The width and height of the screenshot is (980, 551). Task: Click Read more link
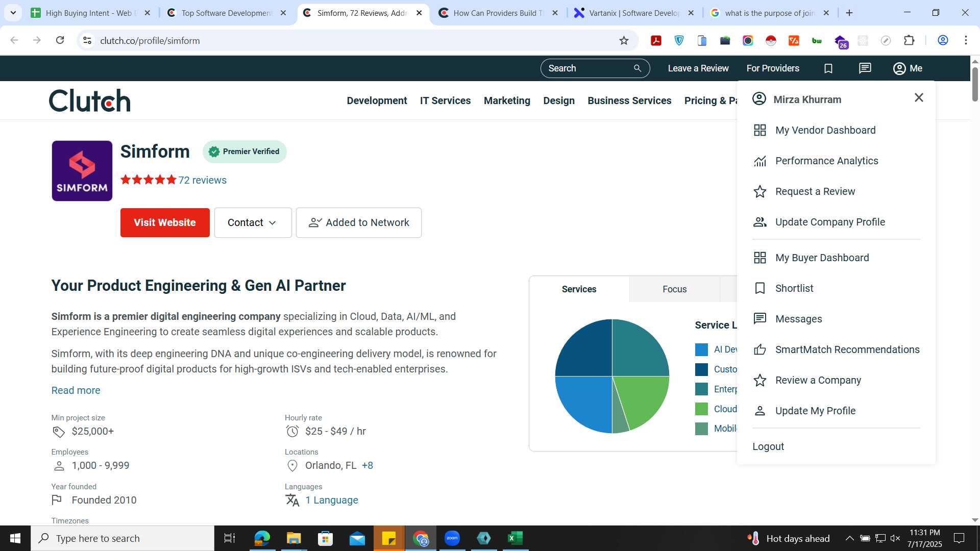tap(76, 390)
